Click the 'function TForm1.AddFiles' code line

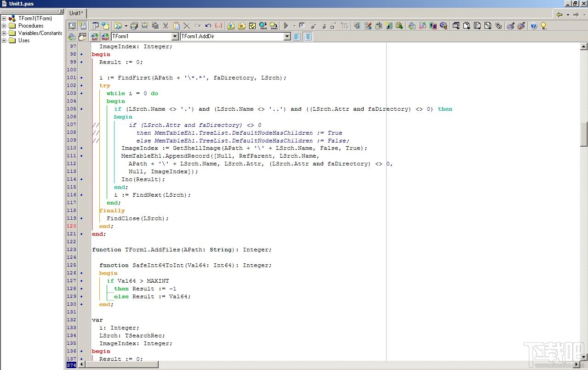coord(182,250)
